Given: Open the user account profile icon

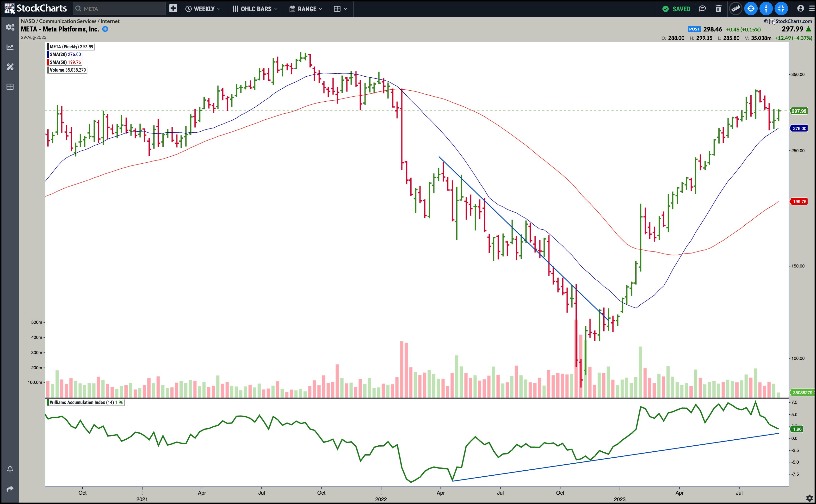Looking at the screenshot, I should pos(800,9).
